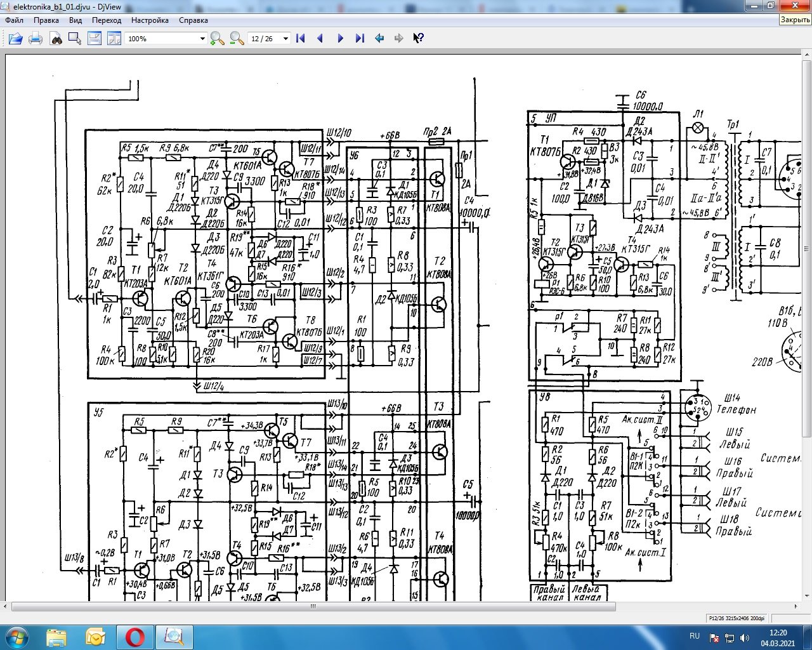
Task: Open the Файл menu
Action: (x=15, y=20)
